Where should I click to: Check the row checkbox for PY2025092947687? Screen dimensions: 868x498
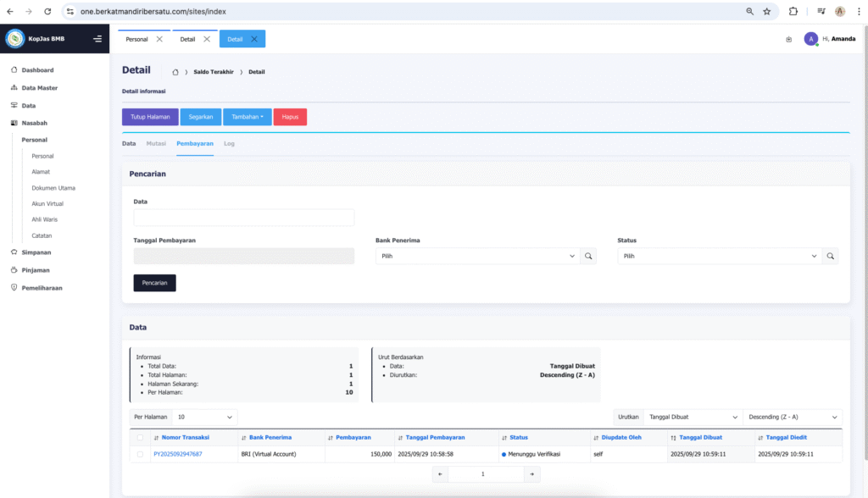[140, 455]
